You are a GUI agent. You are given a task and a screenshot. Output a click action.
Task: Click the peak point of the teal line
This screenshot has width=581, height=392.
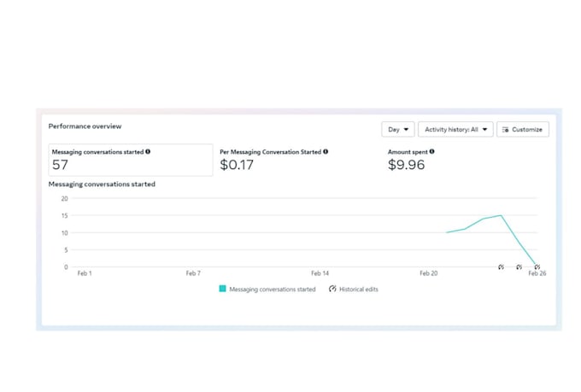click(501, 215)
